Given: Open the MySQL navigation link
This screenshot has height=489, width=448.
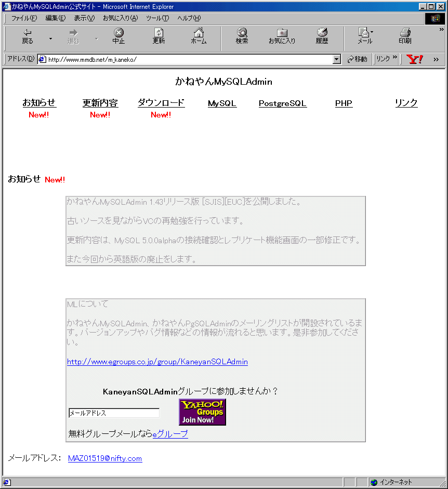Looking at the screenshot, I should tap(222, 103).
